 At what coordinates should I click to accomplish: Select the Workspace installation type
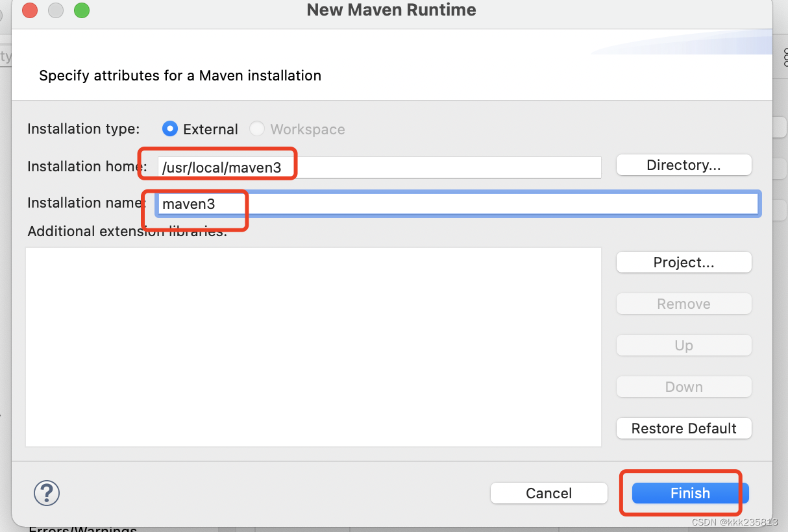(x=257, y=128)
